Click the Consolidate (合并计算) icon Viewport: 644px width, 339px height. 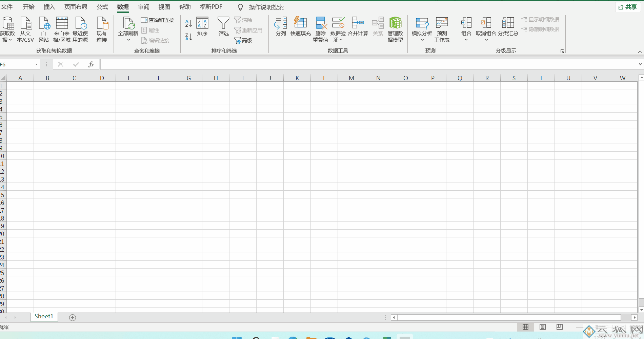pos(358,23)
